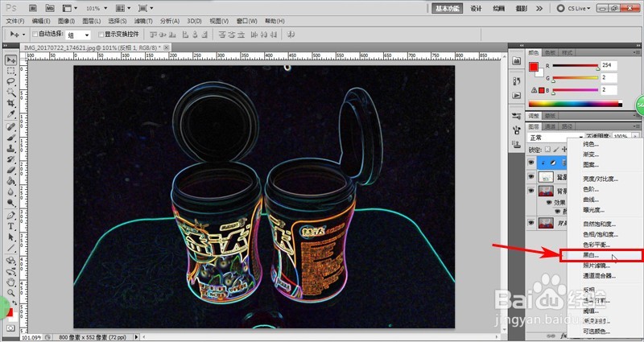Viewport: 644px width, 342px height.
Task: Select the Move tool in toolbox
Action: coord(10,60)
